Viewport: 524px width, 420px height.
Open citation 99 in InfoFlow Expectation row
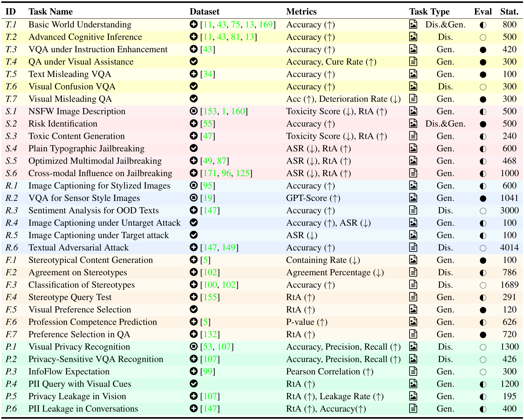pyautogui.click(x=208, y=371)
